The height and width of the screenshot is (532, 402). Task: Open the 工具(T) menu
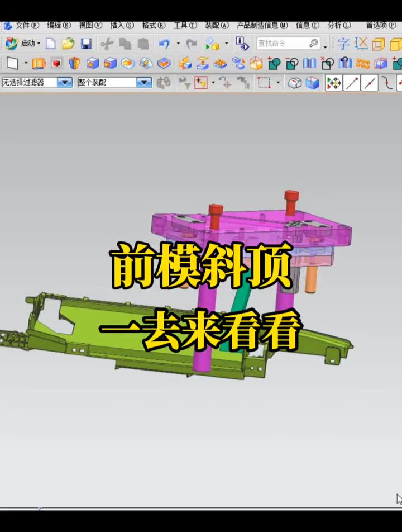coord(185,26)
